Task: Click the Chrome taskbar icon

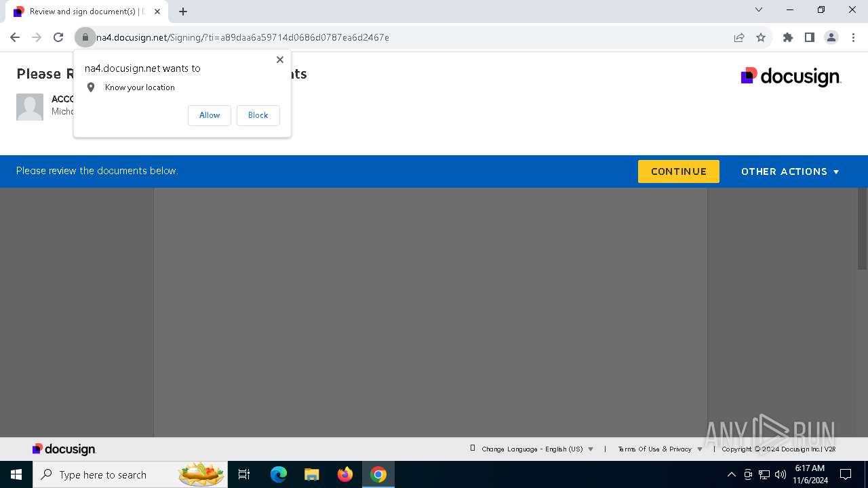Action: point(378,474)
